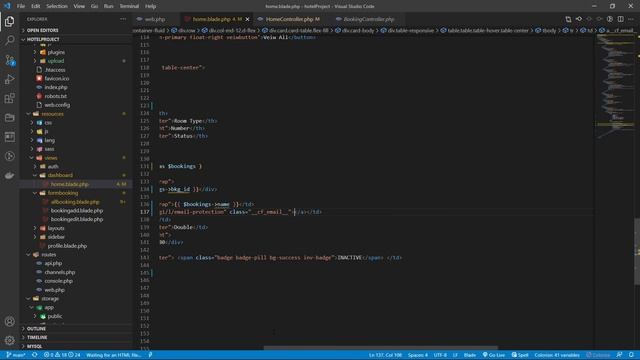Expand the Outline section
640x360 pixels.
point(36,329)
